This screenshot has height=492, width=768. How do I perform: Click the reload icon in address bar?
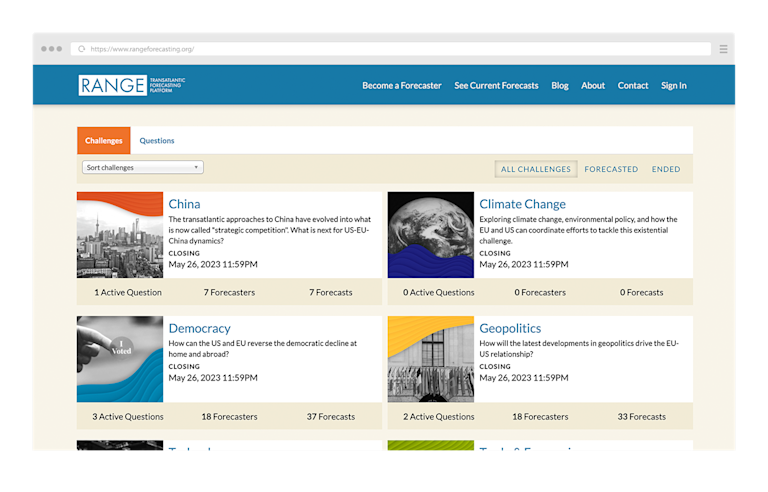(x=82, y=49)
